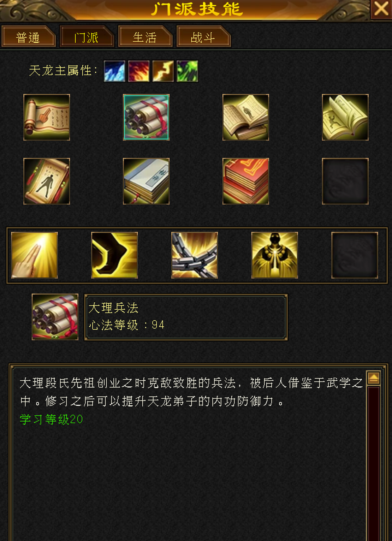Select the ice attribute swatch
Viewport: 392px width, 541px height.
[x=114, y=71]
